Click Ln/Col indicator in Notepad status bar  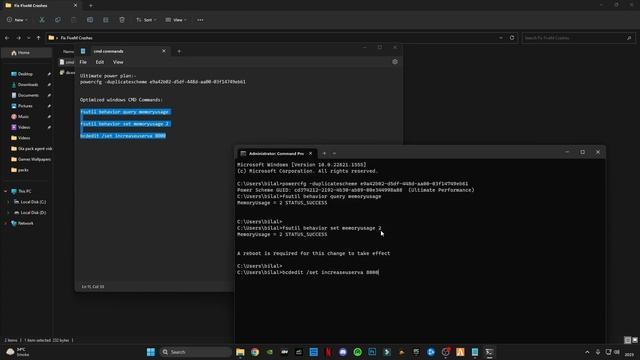tap(93, 287)
